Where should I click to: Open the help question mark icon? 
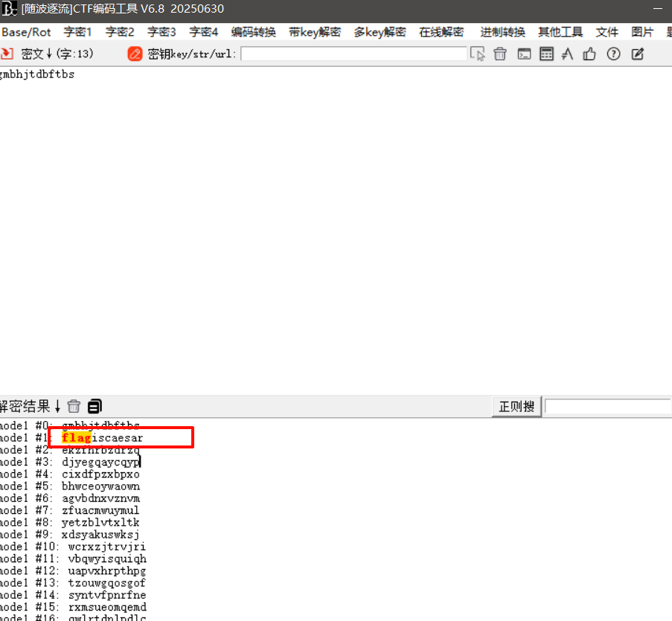(x=613, y=54)
